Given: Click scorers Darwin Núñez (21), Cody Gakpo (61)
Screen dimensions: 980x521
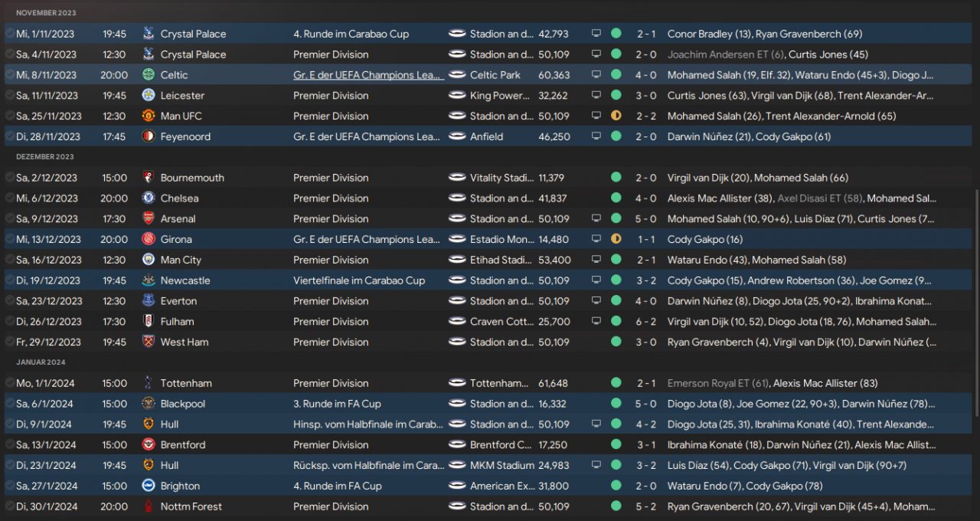Looking at the screenshot, I should click(749, 137).
